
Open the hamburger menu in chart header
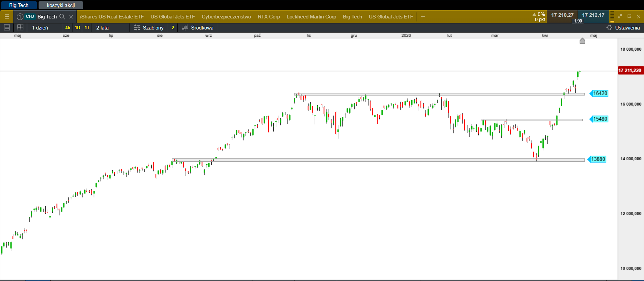tap(6, 16)
